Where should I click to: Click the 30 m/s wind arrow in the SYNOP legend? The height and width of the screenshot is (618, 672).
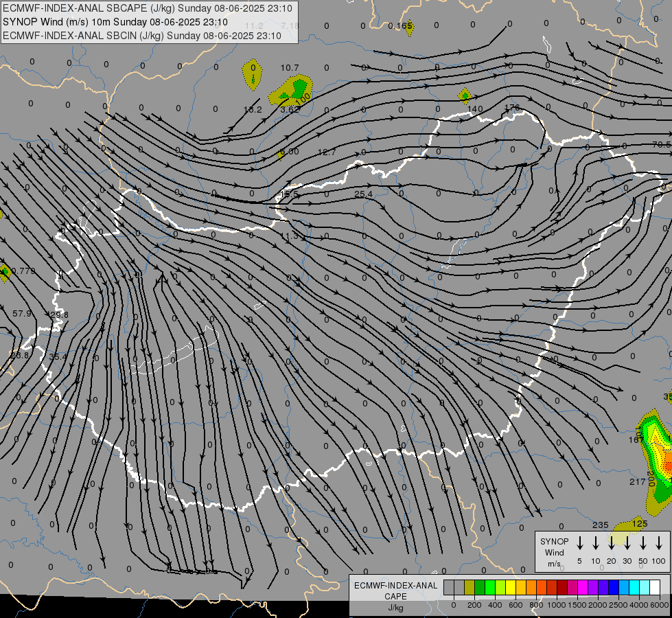pyautogui.click(x=627, y=543)
